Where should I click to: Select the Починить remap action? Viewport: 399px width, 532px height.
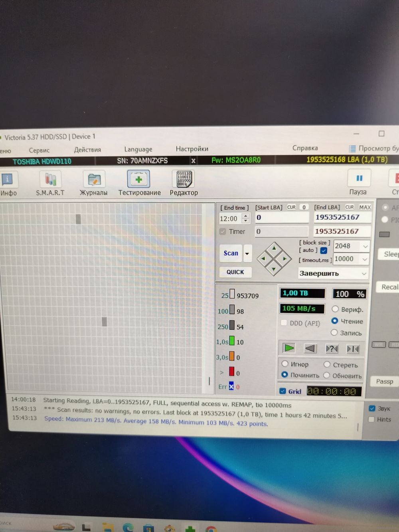pos(284,374)
